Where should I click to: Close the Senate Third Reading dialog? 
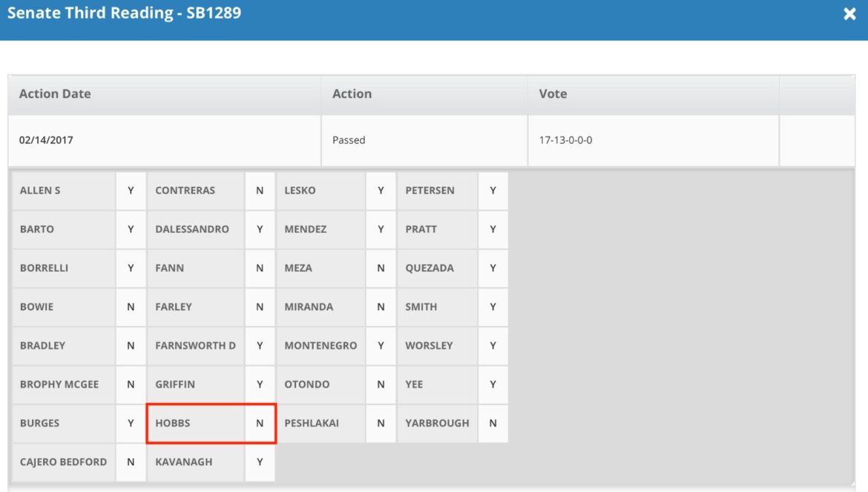849,14
